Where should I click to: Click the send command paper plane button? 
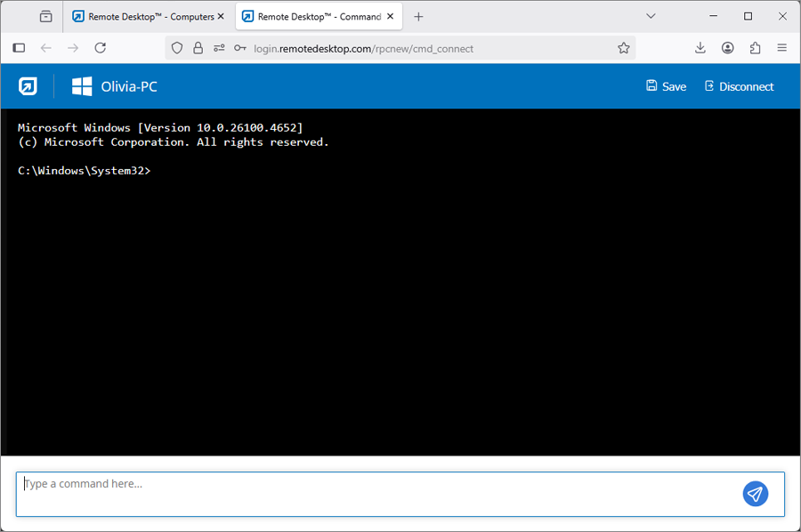[755, 494]
